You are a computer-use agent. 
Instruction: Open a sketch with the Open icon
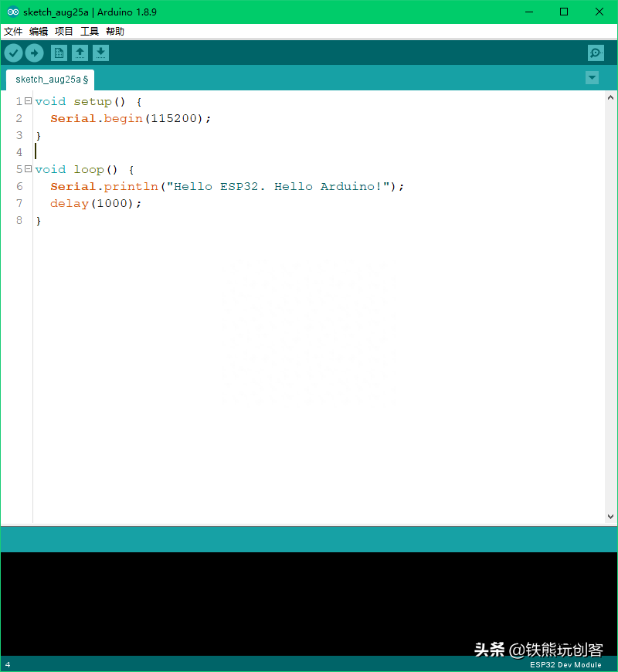click(x=80, y=53)
